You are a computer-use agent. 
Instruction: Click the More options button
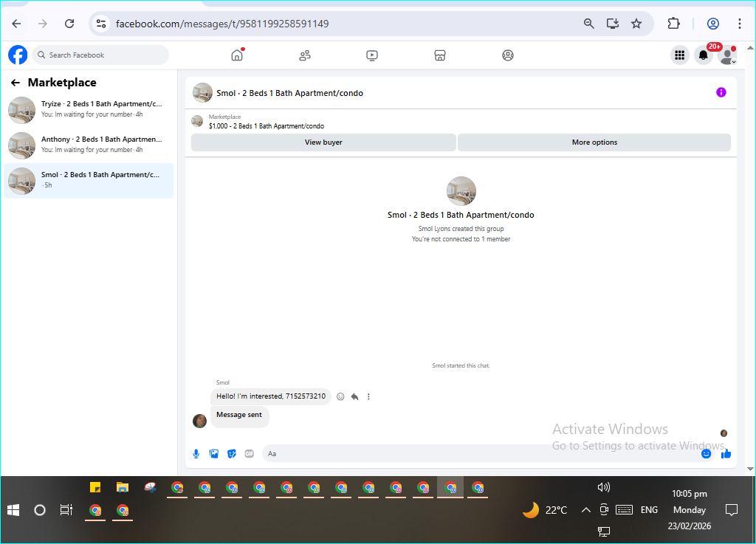tap(594, 142)
